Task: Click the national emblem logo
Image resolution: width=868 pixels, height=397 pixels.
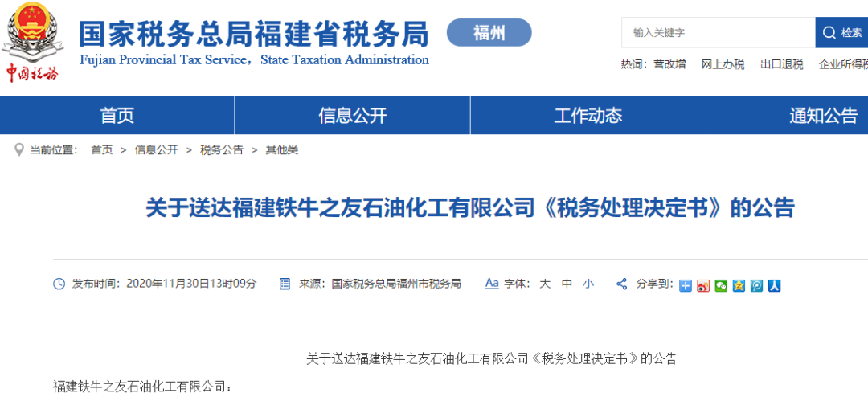Action: click(32, 32)
